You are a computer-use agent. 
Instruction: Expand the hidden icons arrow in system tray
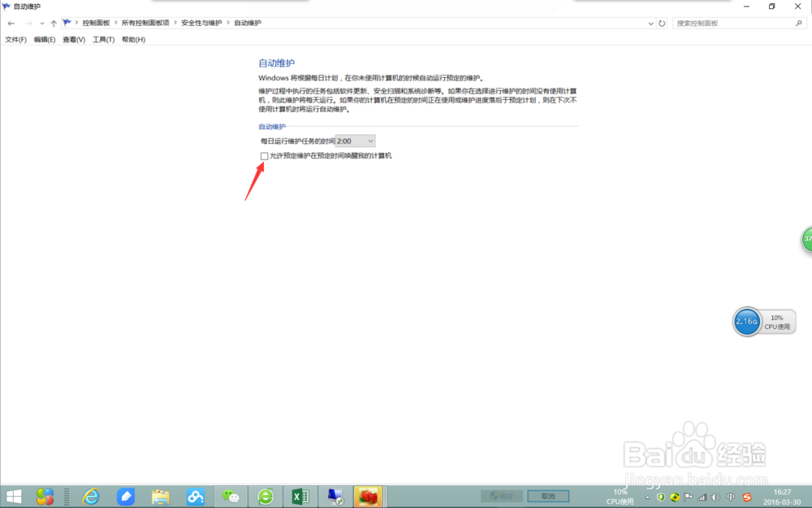pos(647,497)
